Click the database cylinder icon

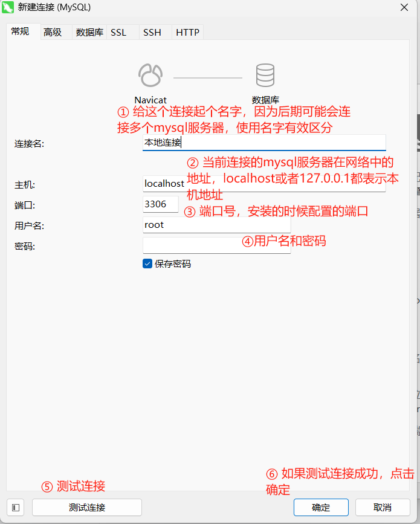(x=265, y=75)
